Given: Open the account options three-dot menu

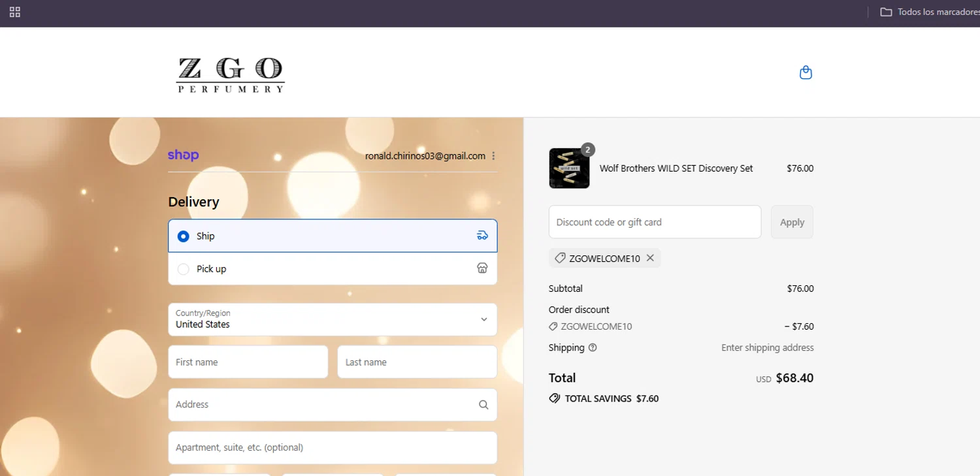Looking at the screenshot, I should 493,156.
